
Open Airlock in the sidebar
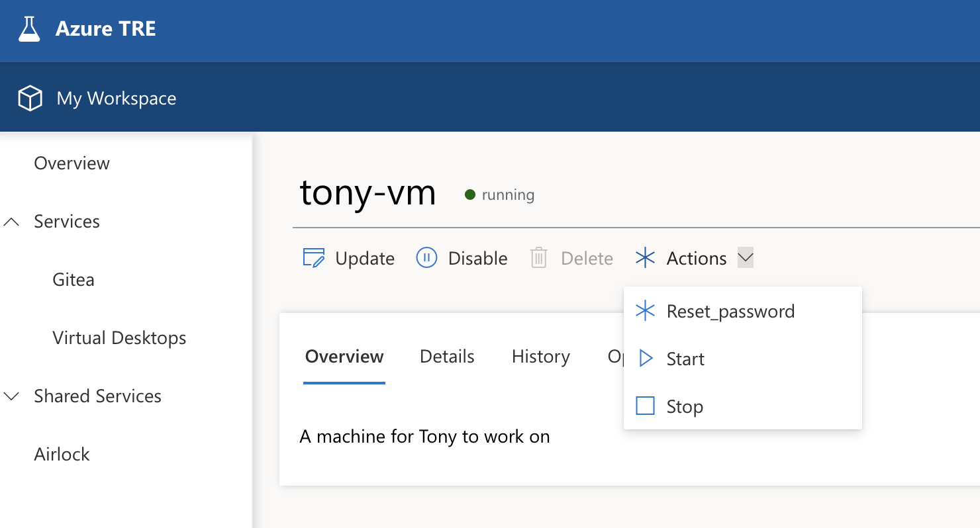(62, 455)
